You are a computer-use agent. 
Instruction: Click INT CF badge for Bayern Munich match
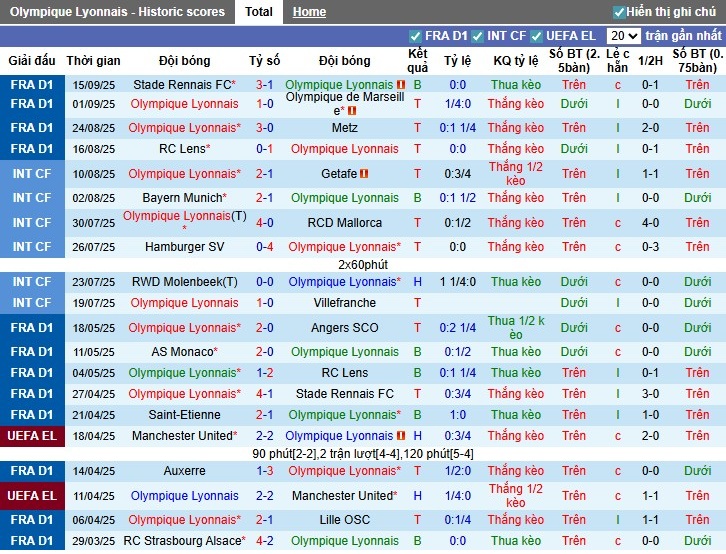tap(31, 198)
